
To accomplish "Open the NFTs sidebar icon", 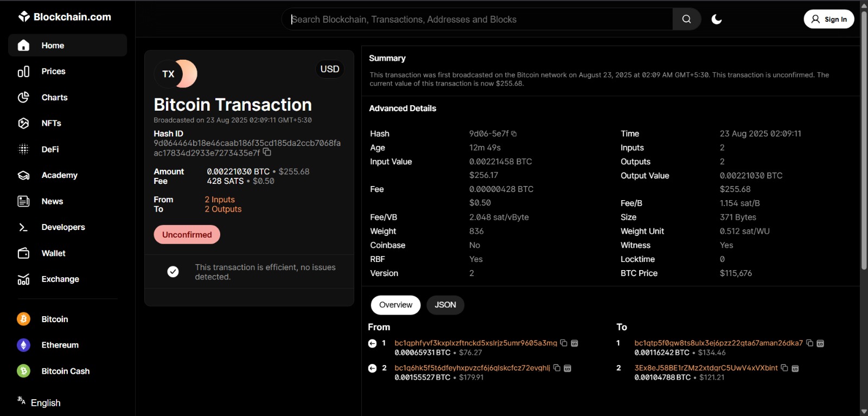I will click(23, 123).
